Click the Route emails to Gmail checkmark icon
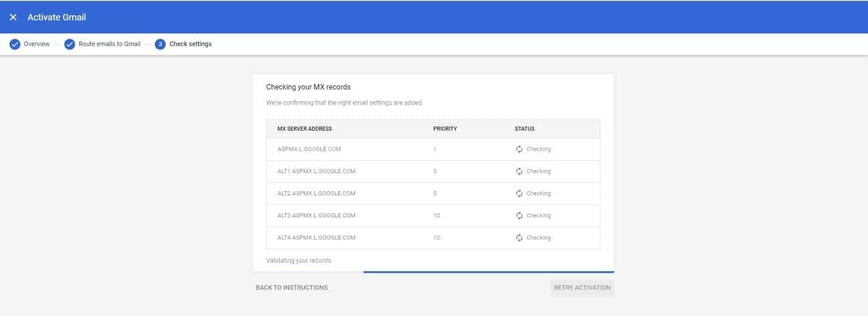 point(69,44)
